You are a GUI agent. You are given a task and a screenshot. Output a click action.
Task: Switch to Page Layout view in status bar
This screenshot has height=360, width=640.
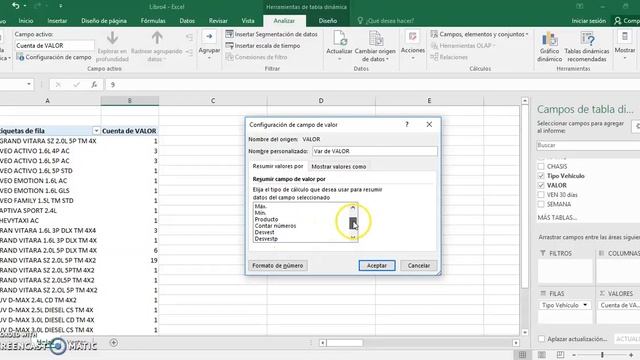point(542,355)
